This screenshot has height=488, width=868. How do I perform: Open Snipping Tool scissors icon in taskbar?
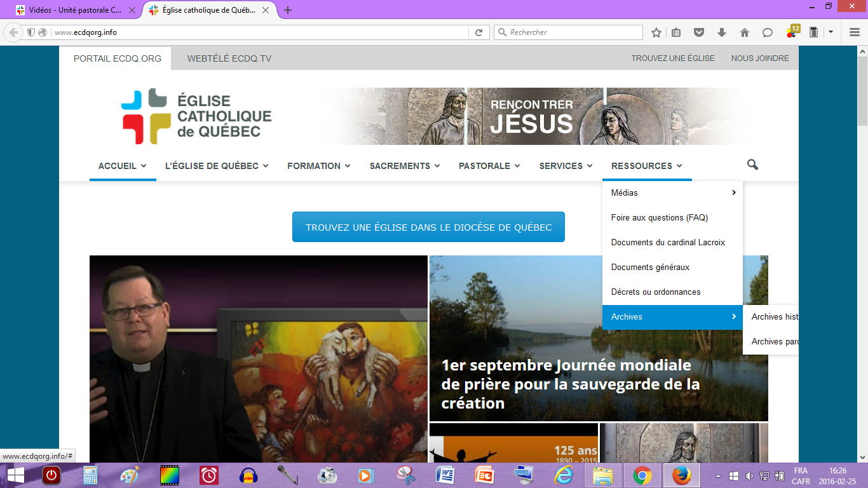coord(405,475)
